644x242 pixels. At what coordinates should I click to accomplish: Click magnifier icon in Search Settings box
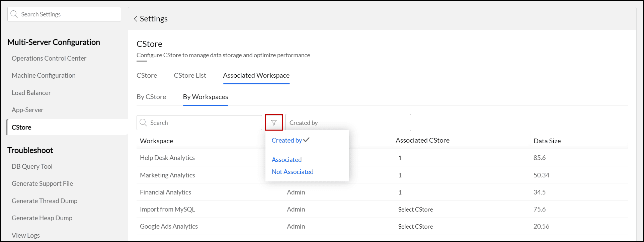[14, 14]
